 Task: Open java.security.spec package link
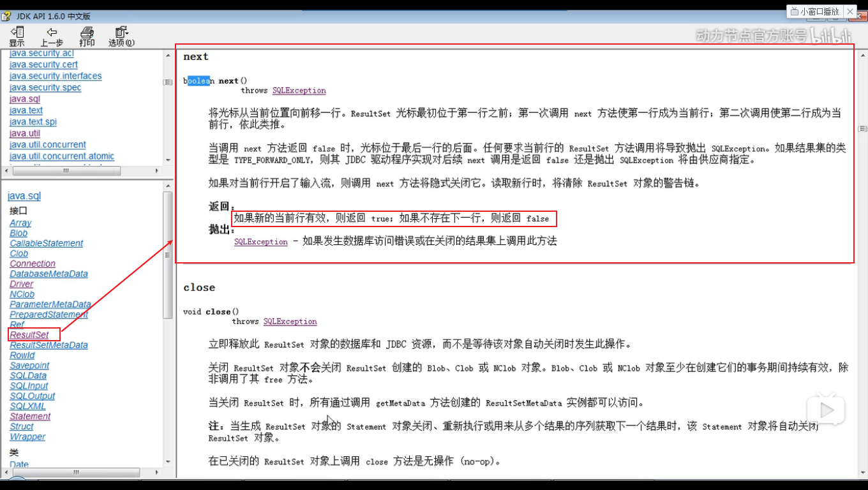click(45, 87)
